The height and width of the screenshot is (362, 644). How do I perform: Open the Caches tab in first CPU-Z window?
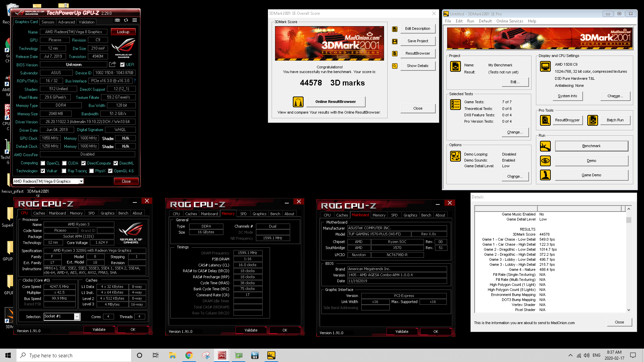(x=39, y=213)
